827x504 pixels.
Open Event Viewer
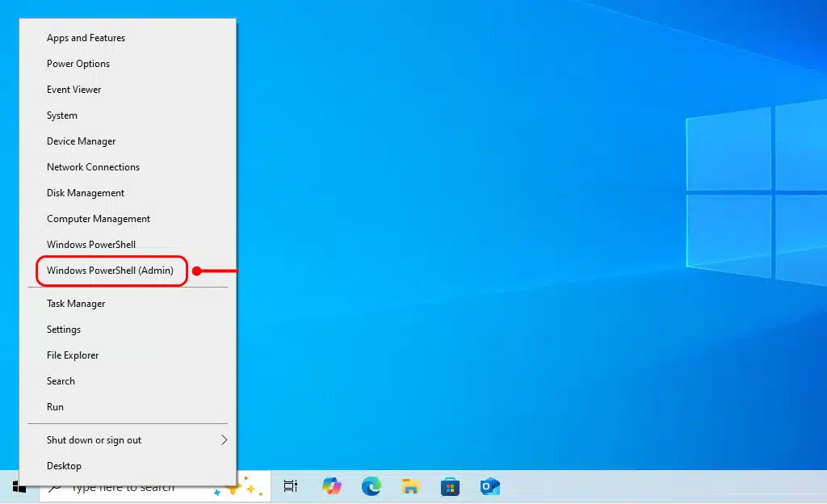pyautogui.click(x=74, y=90)
